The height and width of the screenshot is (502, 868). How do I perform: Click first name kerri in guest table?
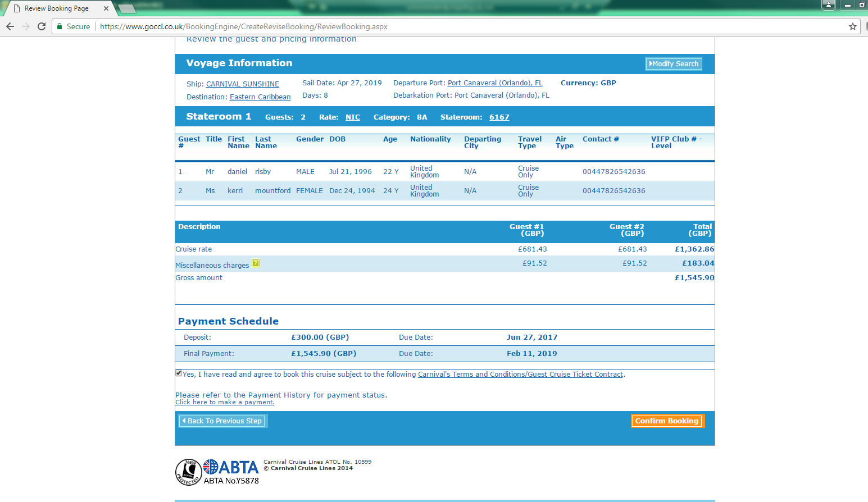click(235, 191)
